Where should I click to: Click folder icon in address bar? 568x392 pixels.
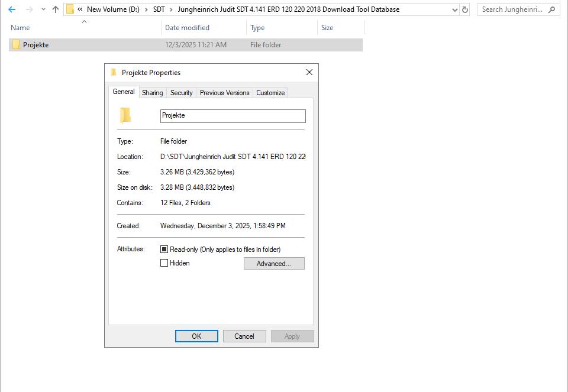coord(70,9)
